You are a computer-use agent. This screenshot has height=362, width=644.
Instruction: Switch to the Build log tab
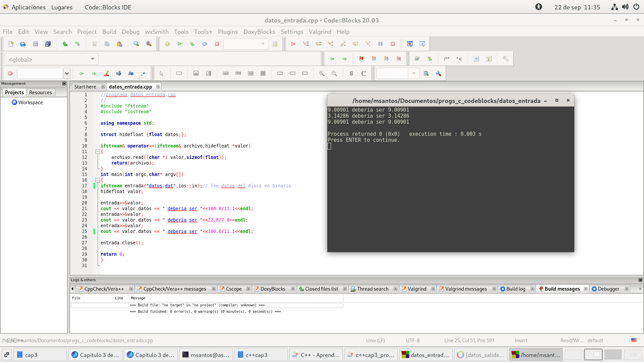pos(515,289)
